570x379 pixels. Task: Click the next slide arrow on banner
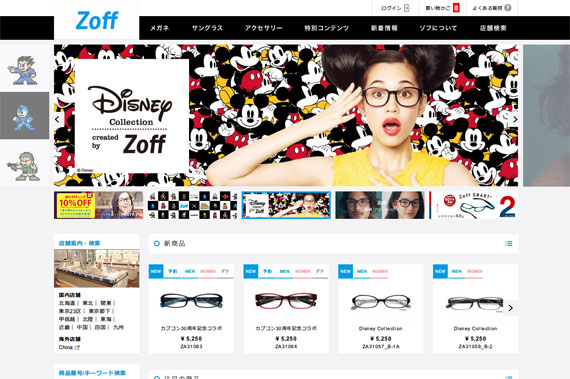[x=515, y=119]
